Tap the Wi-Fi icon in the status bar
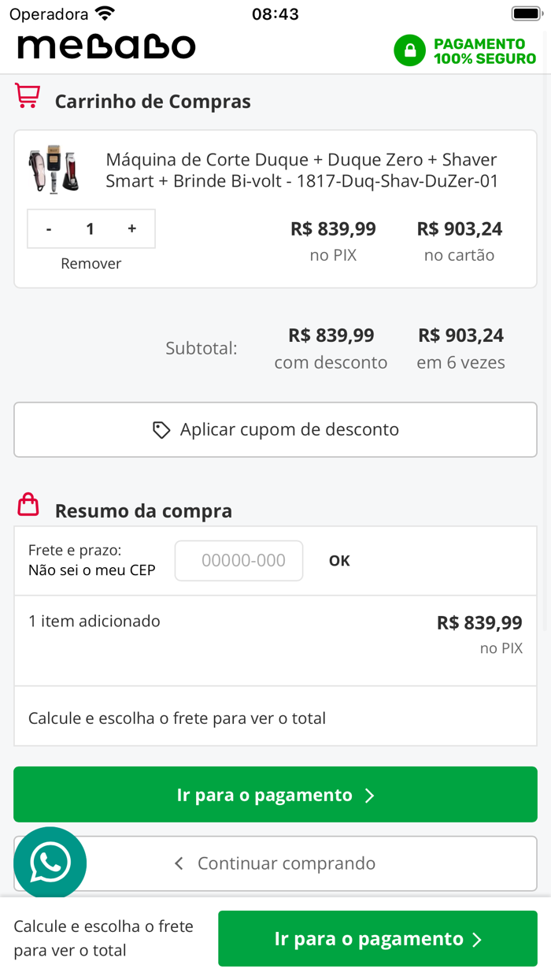Screen dimensions: 551x980 click(x=104, y=13)
